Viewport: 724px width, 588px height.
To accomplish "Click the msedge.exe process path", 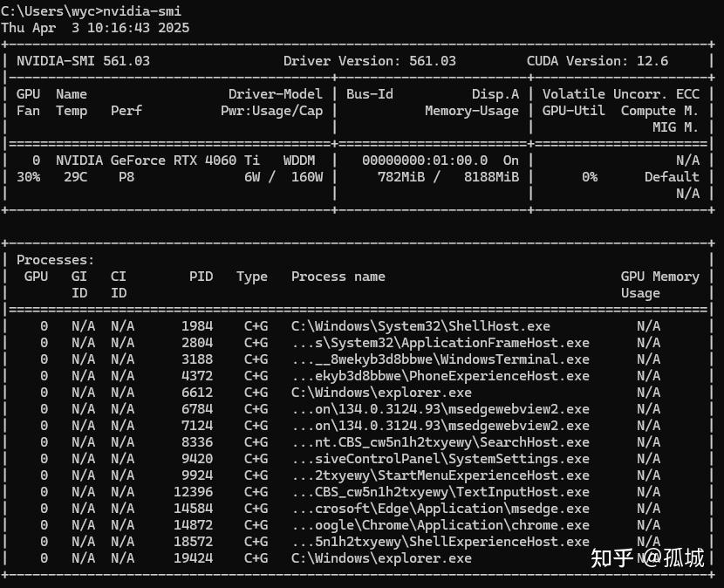I will pos(441,509).
